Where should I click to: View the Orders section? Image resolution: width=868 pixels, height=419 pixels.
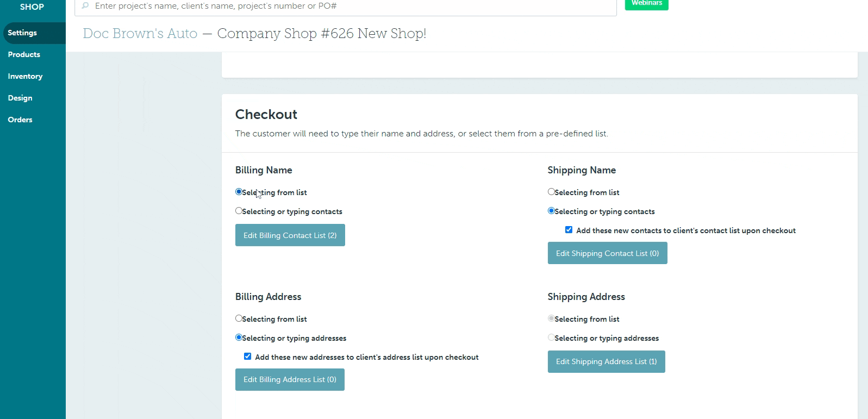tap(20, 120)
